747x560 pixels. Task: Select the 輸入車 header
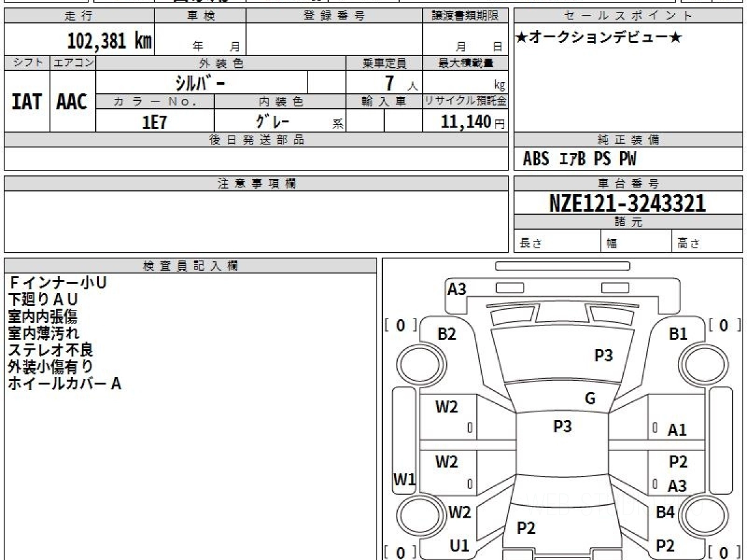pyautogui.click(x=384, y=102)
